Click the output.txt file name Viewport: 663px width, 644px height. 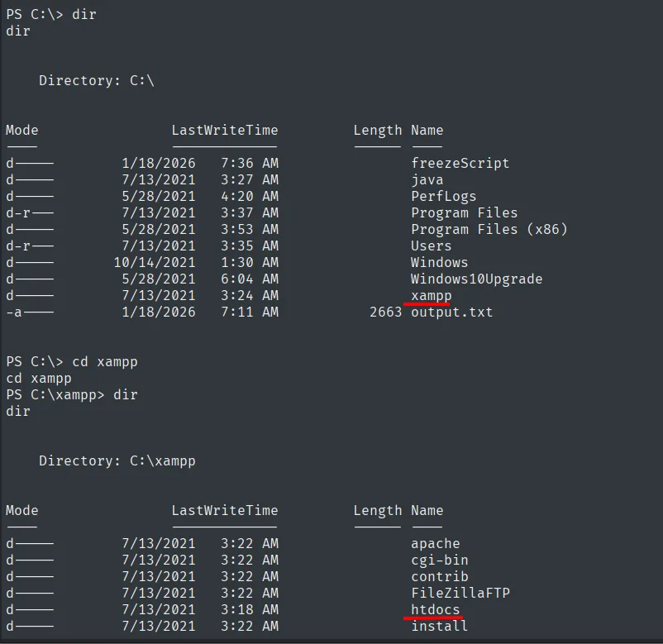tap(451, 312)
